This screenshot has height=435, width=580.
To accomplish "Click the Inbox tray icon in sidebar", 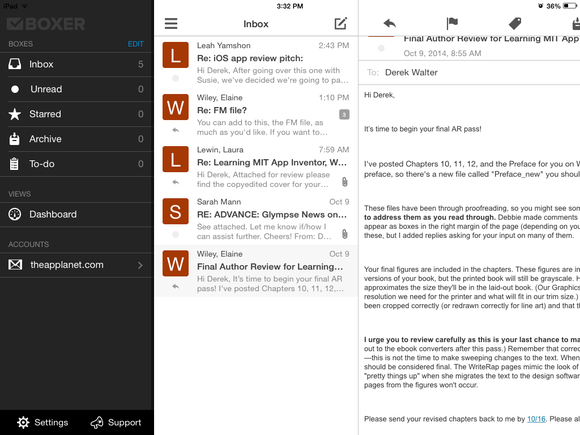I will [x=15, y=64].
